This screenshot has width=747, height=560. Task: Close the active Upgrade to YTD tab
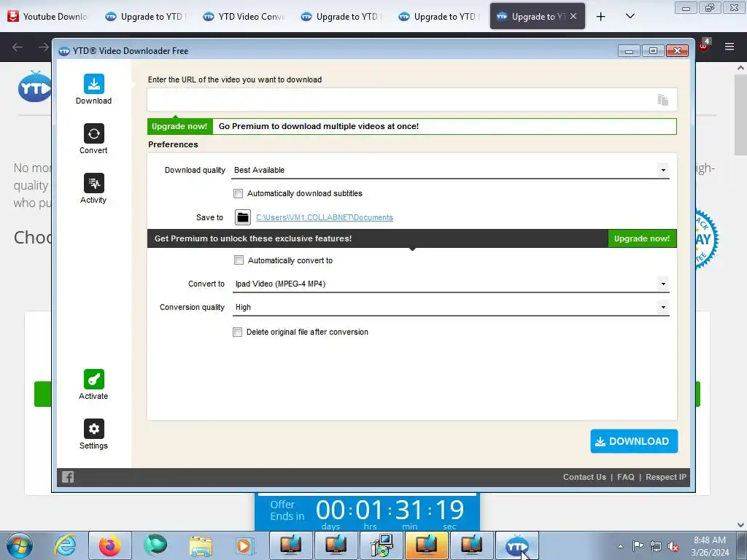tap(573, 16)
